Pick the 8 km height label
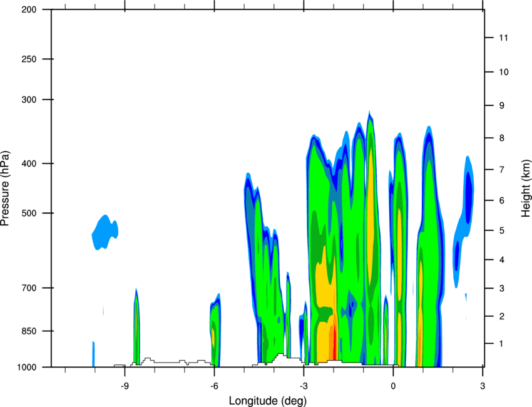Viewport: 532px width, 407px height. (x=501, y=138)
